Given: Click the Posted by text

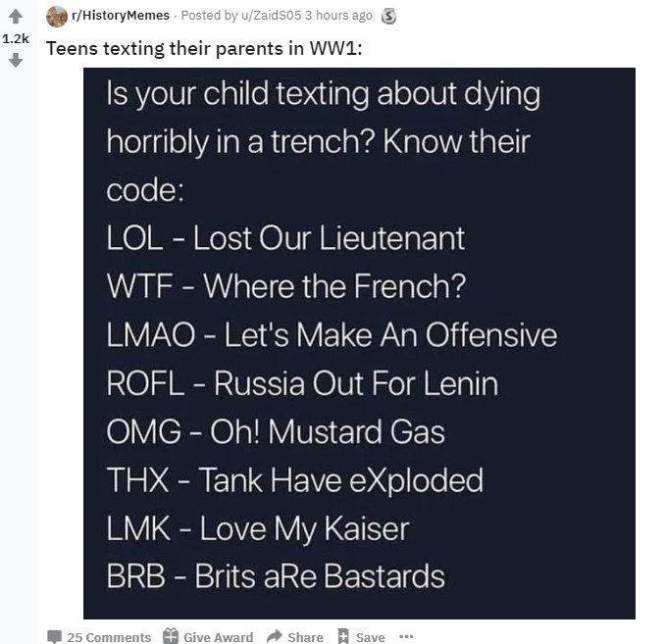Looking at the screenshot, I should pyautogui.click(x=210, y=16).
